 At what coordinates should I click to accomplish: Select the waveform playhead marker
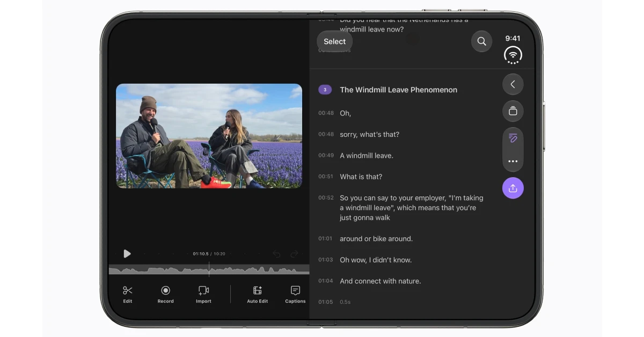(209, 269)
